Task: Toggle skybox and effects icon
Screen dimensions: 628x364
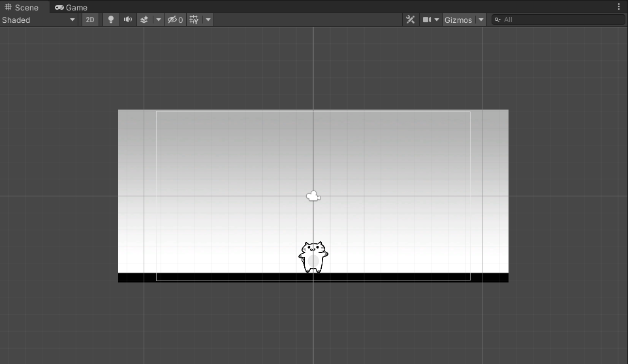Action: pyautogui.click(x=144, y=20)
